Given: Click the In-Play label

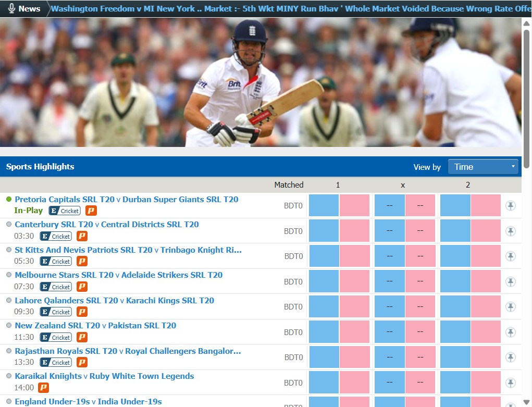Looking at the screenshot, I should (29, 211).
